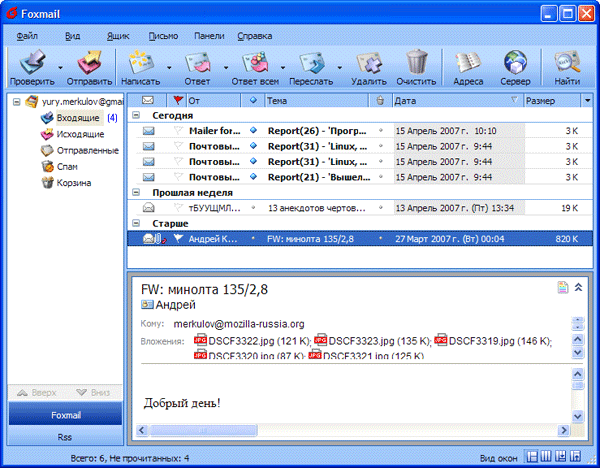This screenshot has width=600, height=468.
Task: Open the DSCF3319.jpg attachment
Action: pos(493,341)
